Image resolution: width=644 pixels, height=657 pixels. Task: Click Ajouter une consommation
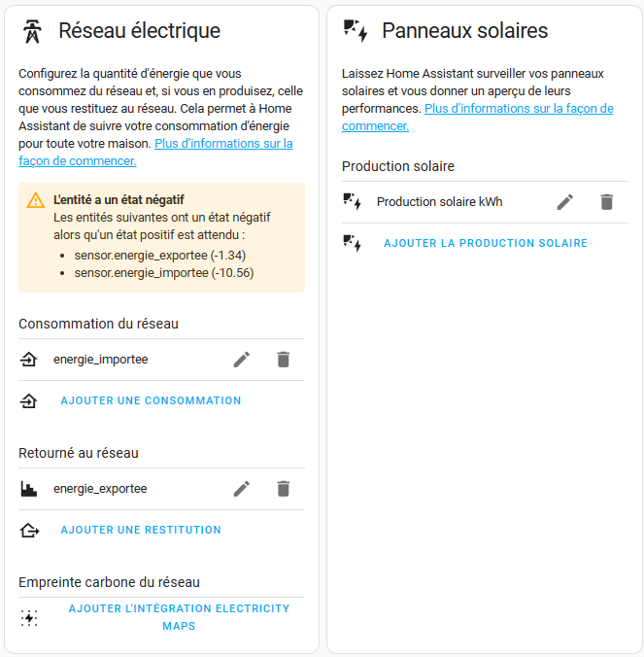coord(151,400)
